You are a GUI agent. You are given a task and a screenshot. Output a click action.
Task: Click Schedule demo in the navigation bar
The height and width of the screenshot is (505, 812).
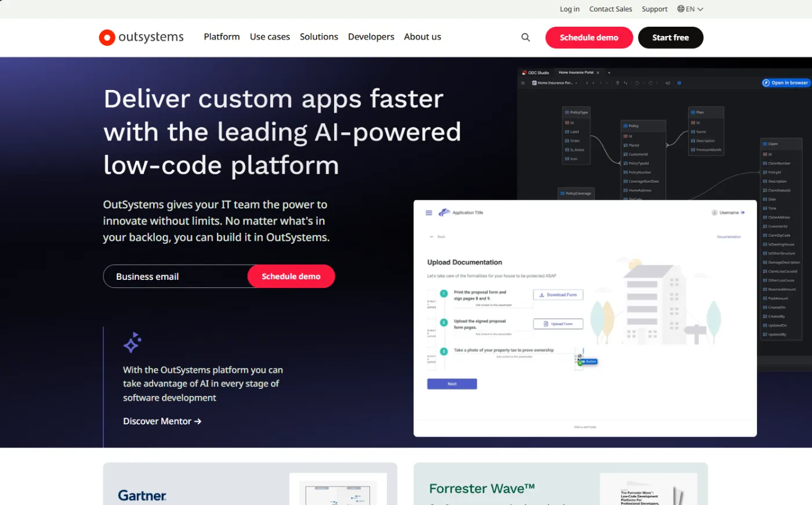point(589,38)
